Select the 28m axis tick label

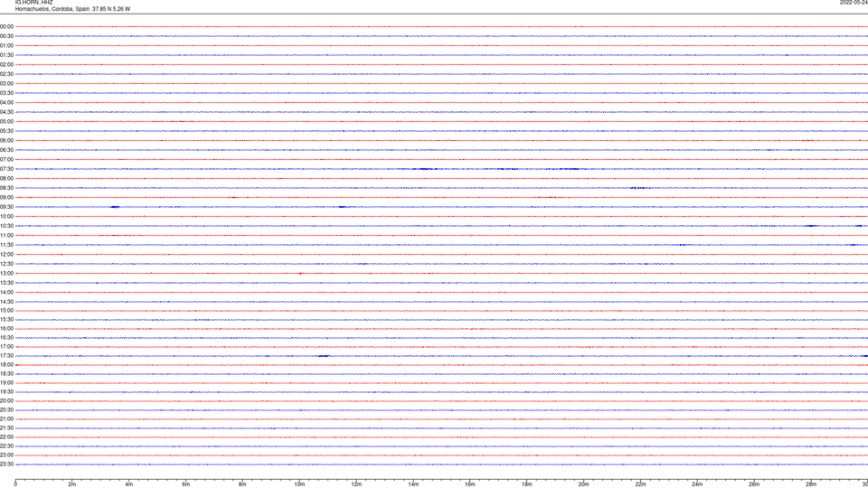[811, 484]
